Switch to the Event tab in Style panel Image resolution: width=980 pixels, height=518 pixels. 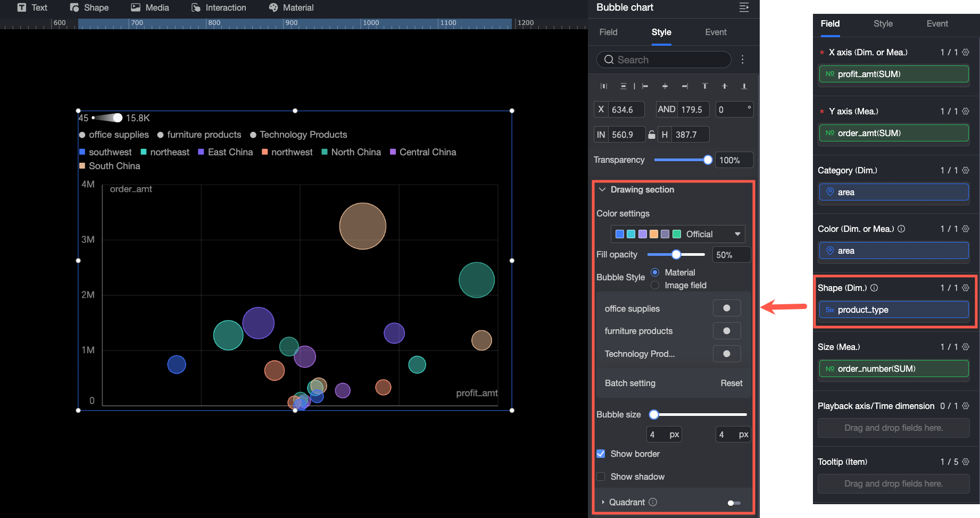(716, 32)
